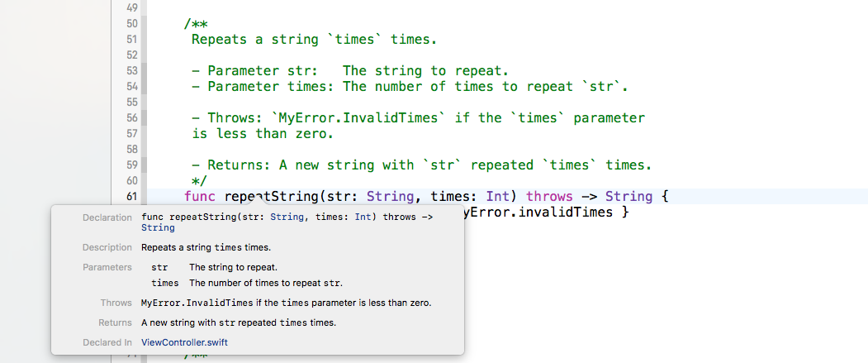This screenshot has width=868, height=363.
Task: Click the blue String return type in popup declaration
Action: 158,227
